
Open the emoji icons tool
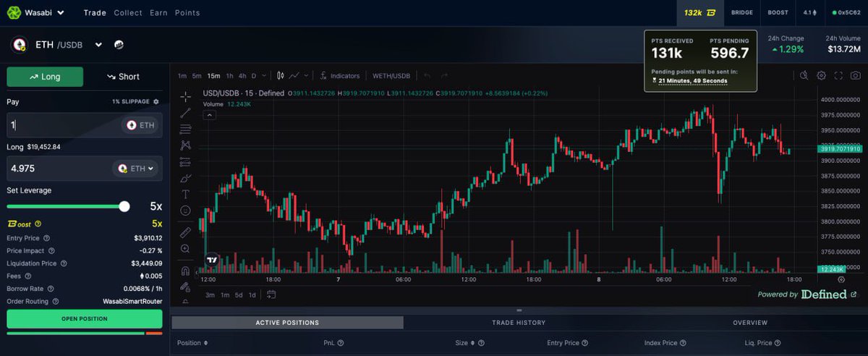(x=186, y=211)
